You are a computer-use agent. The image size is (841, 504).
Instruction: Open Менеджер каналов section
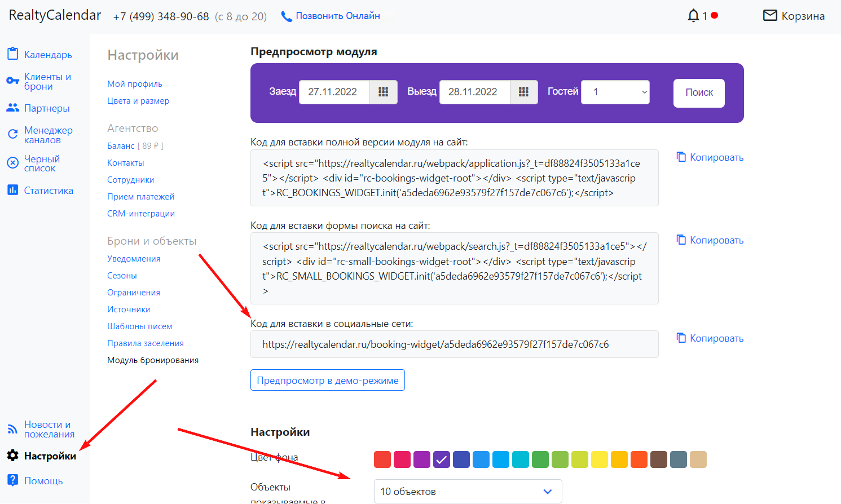point(49,135)
